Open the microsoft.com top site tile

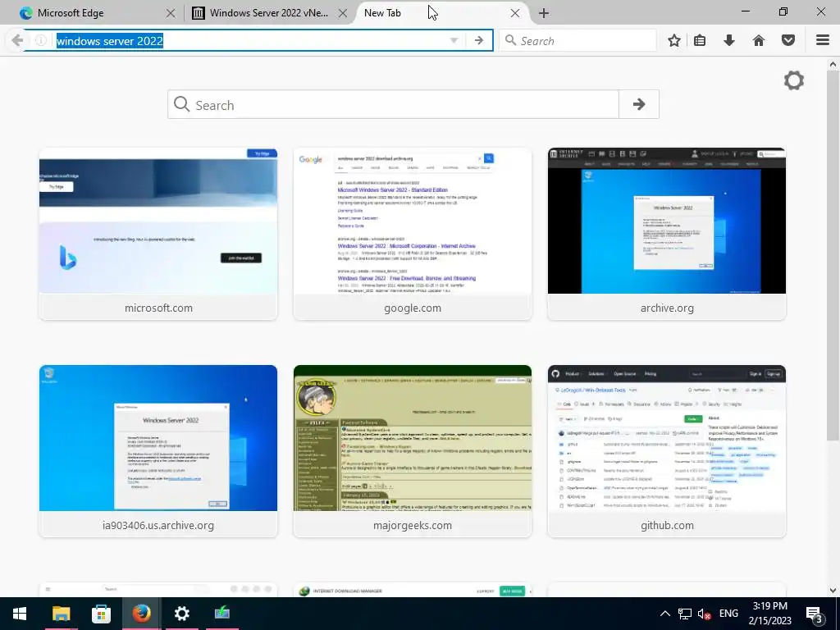158,234
